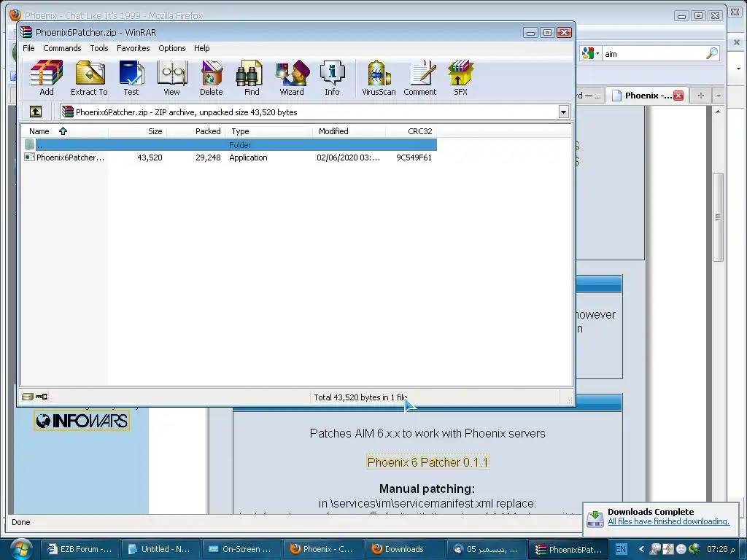Click the taskbar clock 07:28
The image size is (747, 560).
720,549
